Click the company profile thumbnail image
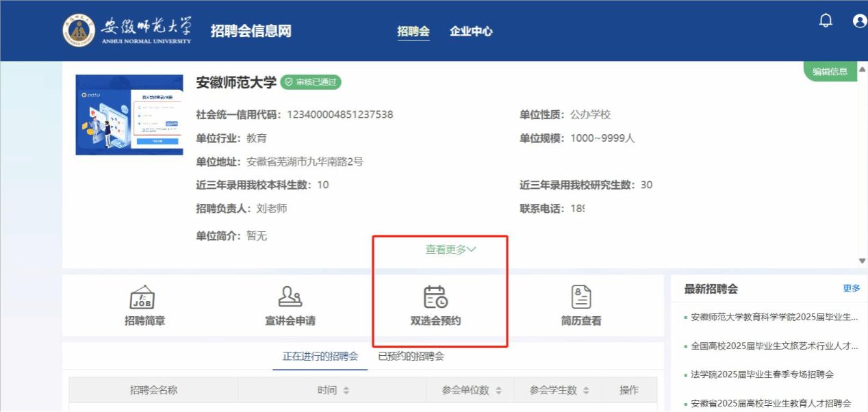 129,115
